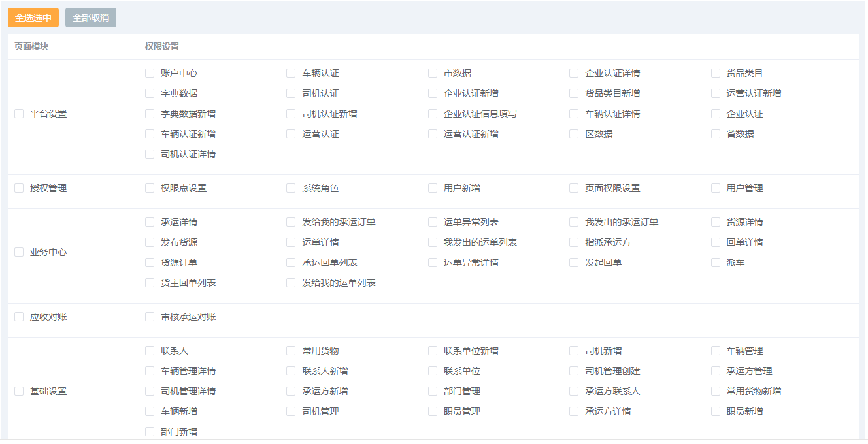Click the gray 全部取消 button
868x444 pixels.
pos(91,18)
